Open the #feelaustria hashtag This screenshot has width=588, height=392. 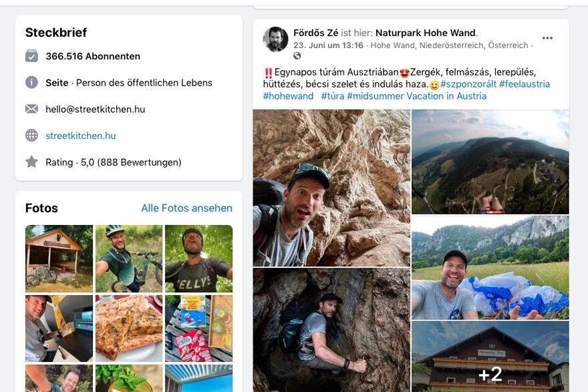pyautogui.click(x=525, y=84)
